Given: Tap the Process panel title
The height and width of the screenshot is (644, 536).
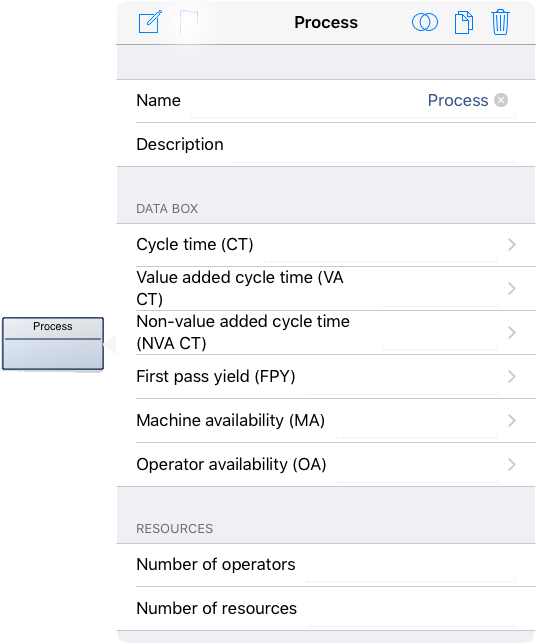Looking at the screenshot, I should [x=326, y=23].
